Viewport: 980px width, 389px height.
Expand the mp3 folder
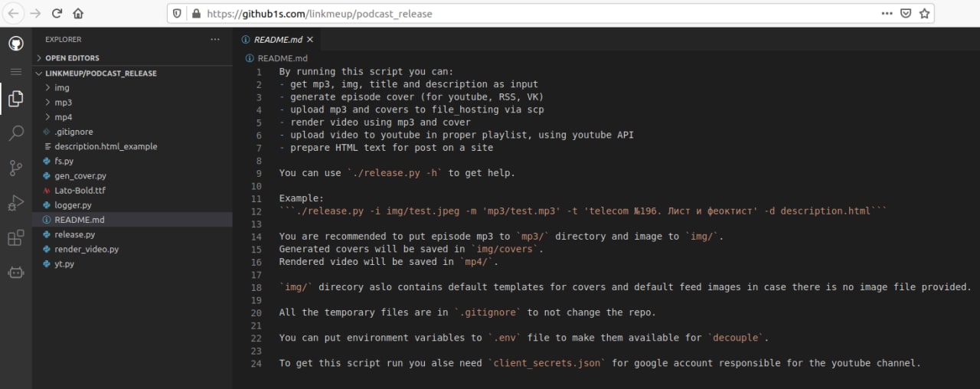[132, 103]
